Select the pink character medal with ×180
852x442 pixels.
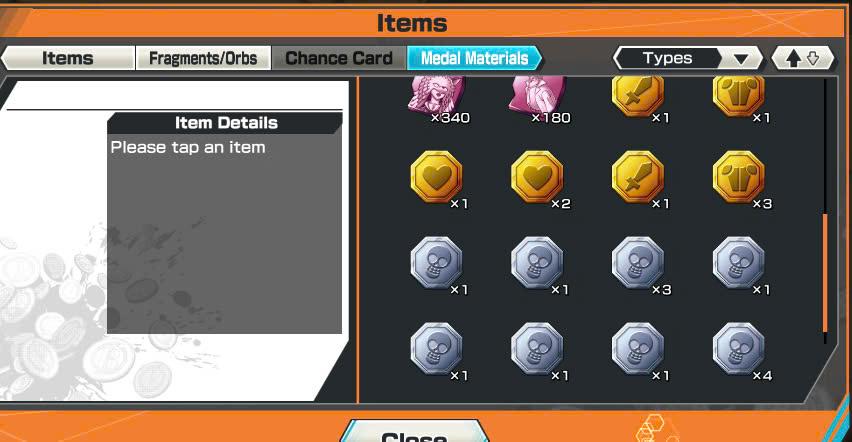coord(537,96)
